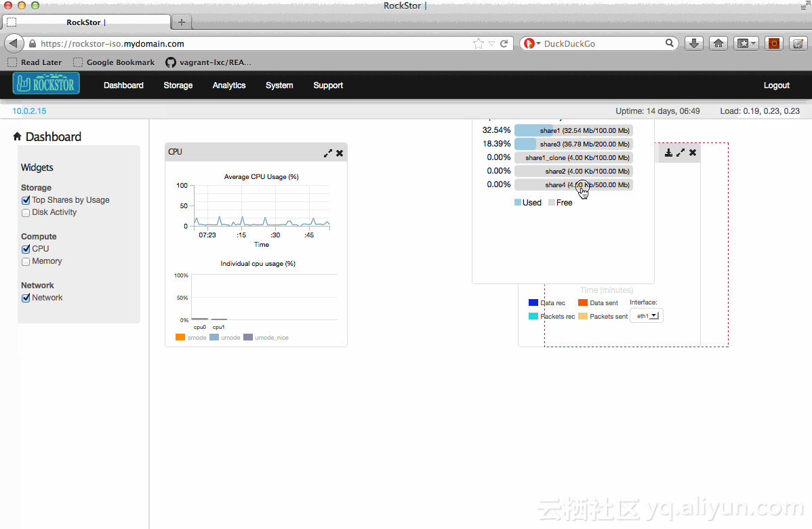The height and width of the screenshot is (529, 812).
Task: Go to browser home page
Action: click(x=718, y=43)
